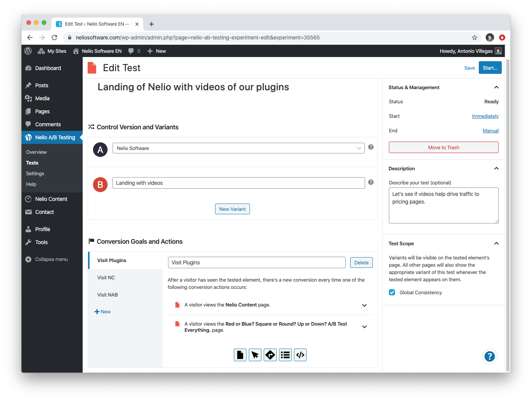The width and height of the screenshot is (532, 401).
Task: Open the blue help question bubble
Action: [490, 357]
